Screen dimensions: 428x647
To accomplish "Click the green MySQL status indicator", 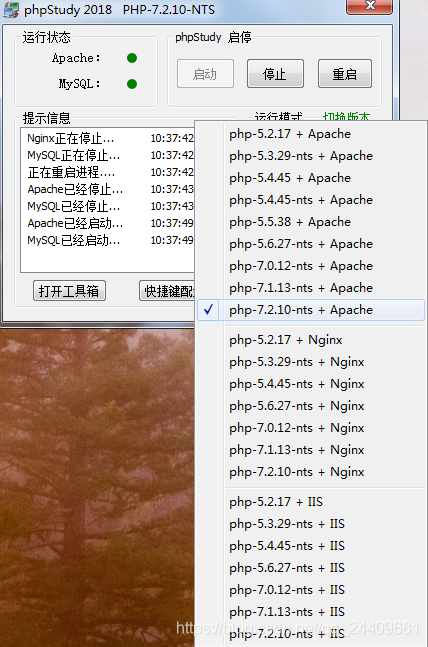I will pos(132,84).
